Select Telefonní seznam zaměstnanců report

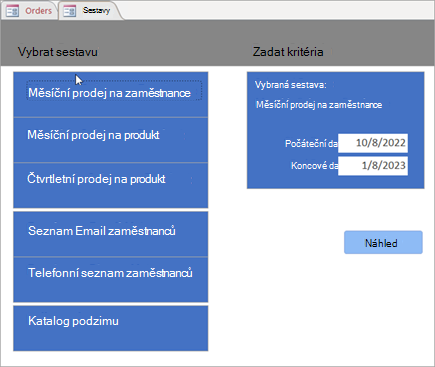tap(110, 279)
